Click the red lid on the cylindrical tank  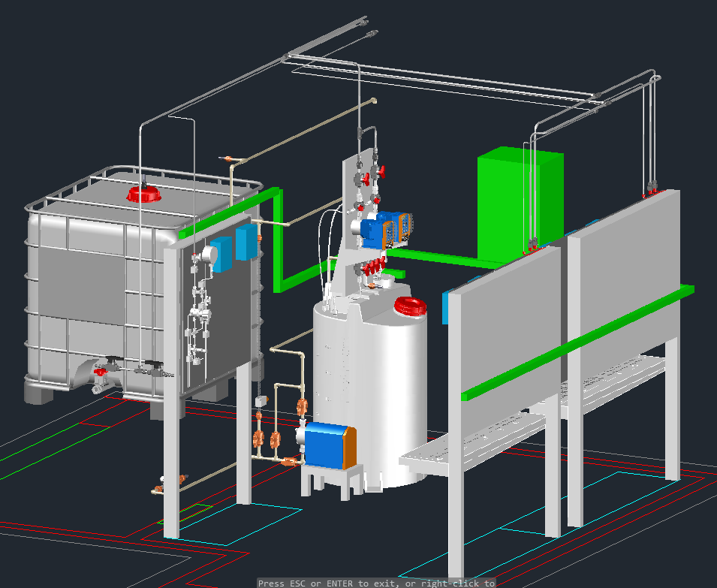click(410, 306)
